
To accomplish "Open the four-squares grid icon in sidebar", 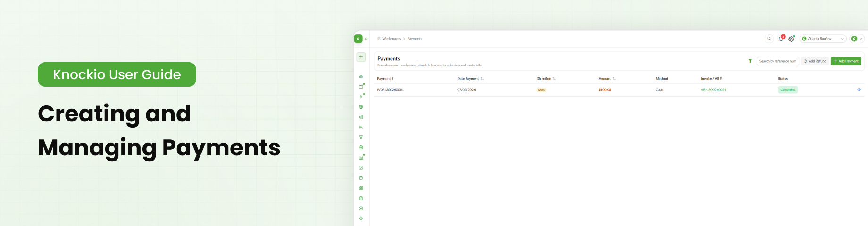I will pyautogui.click(x=361, y=188).
